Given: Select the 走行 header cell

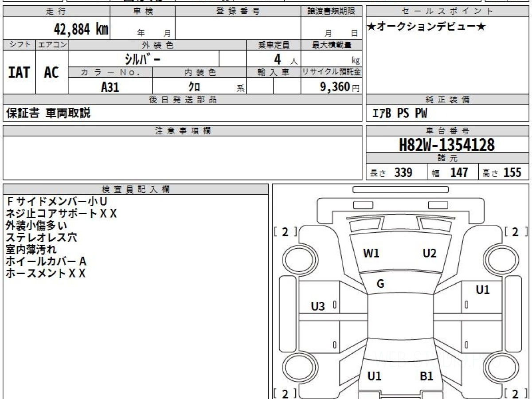Looking at the screenshot, I should pos(56,12).
